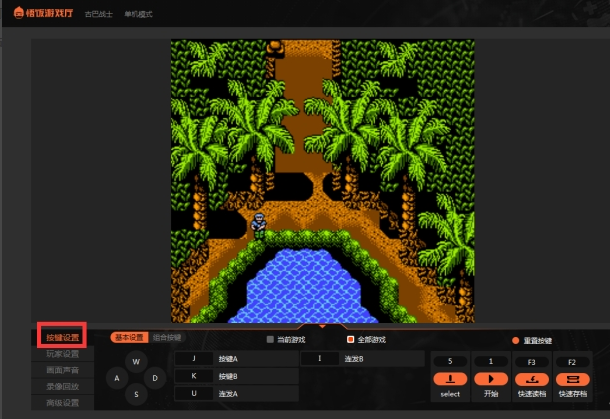This screenshot has width=610, height=419.
Task: Click the A left direction key
Action: [x=118, y=378]
